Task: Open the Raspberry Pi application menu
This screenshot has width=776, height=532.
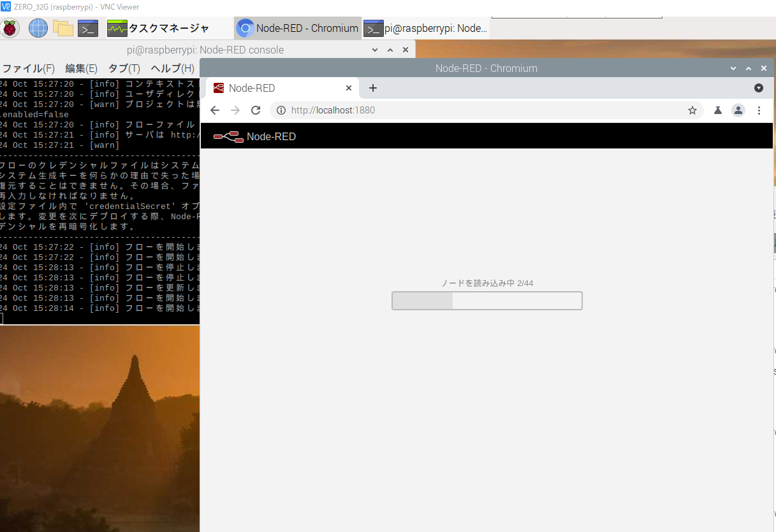Action: coord(11,28)
